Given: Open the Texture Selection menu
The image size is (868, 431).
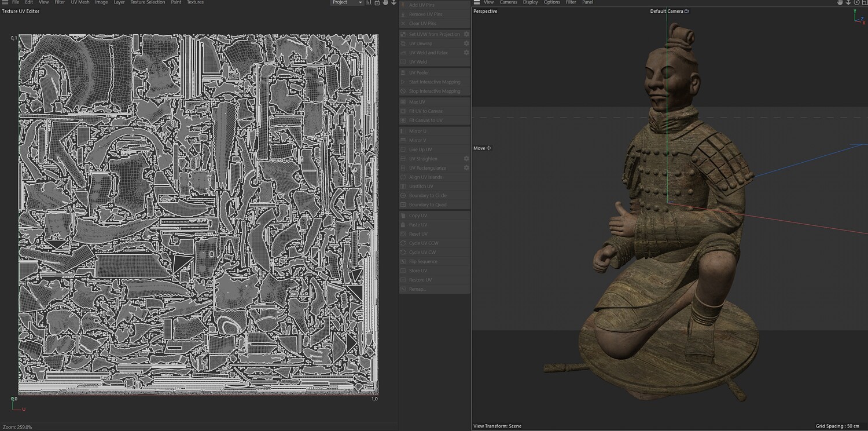Looking at the screenshot, I should pyautogui.click(x=148, y=2).
